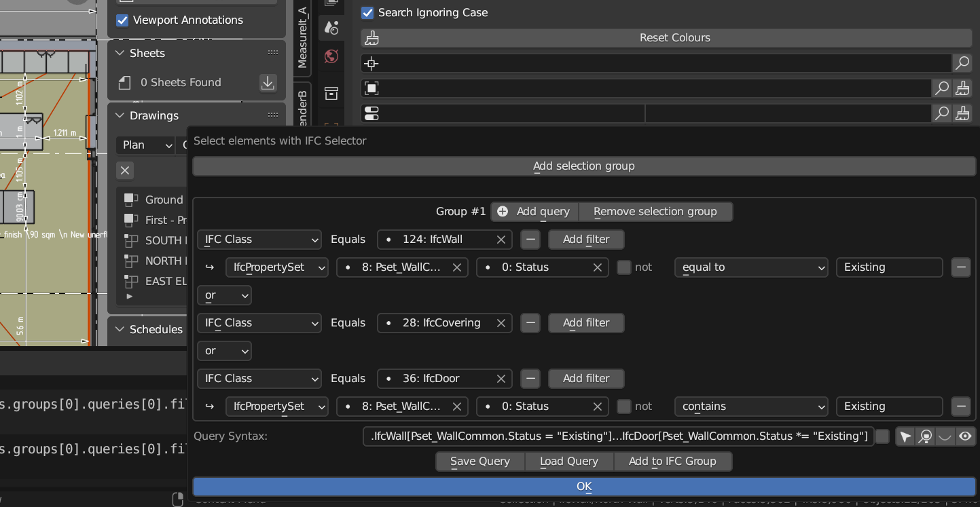This screenshot has width=980, height=507.
Task: Open the first or combinator dropdown
Action: click(x=224, y=295)
